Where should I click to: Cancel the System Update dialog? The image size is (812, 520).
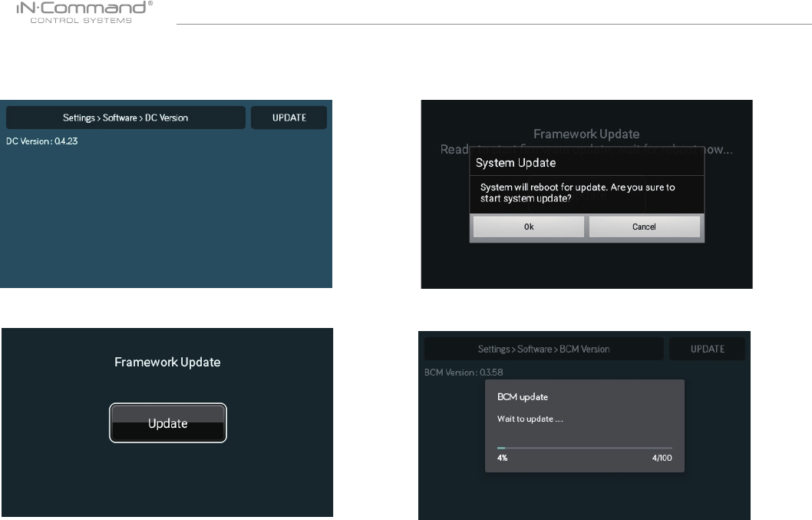point(644,227)
